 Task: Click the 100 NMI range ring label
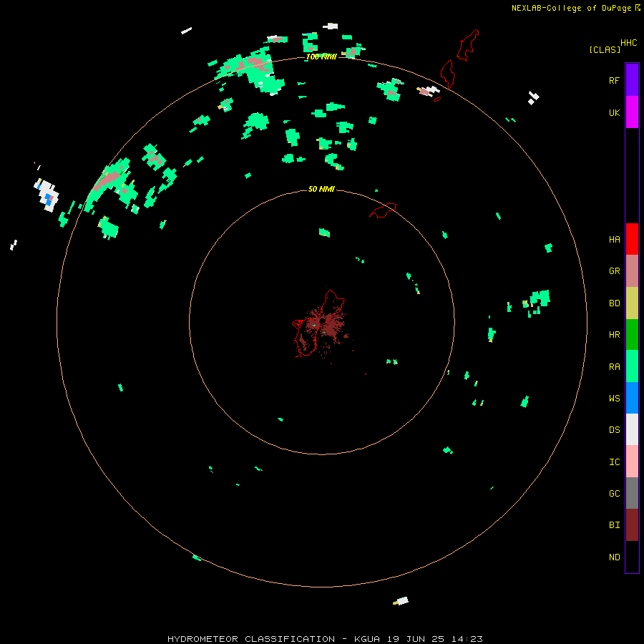tap(321, 57)
